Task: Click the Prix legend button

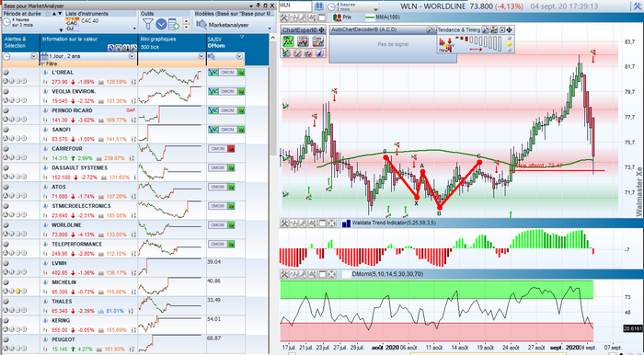Action: tap(342, 17)
